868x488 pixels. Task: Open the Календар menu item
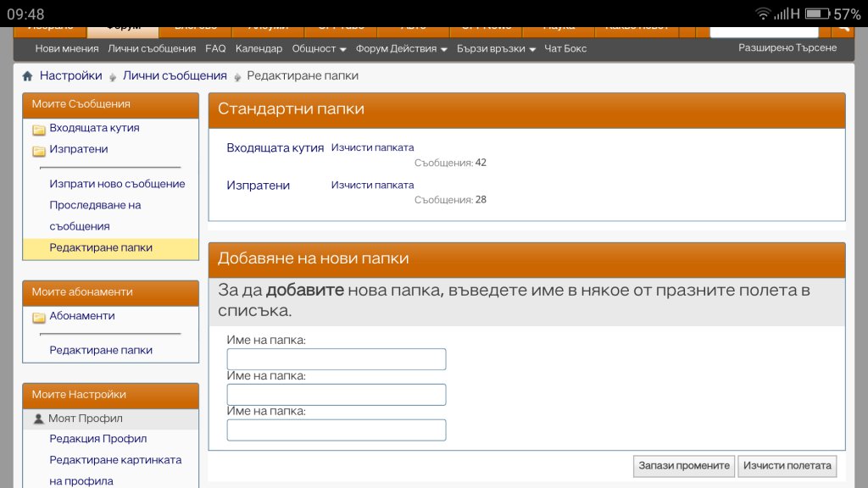259,49
